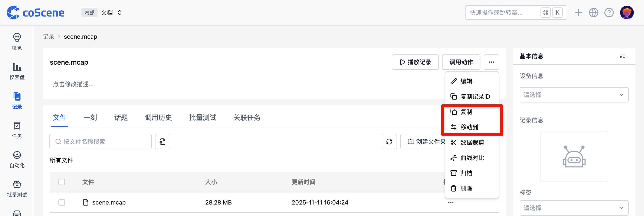Switch to the 话题 tab
644x216 pixels.
[x=121, y=117]
